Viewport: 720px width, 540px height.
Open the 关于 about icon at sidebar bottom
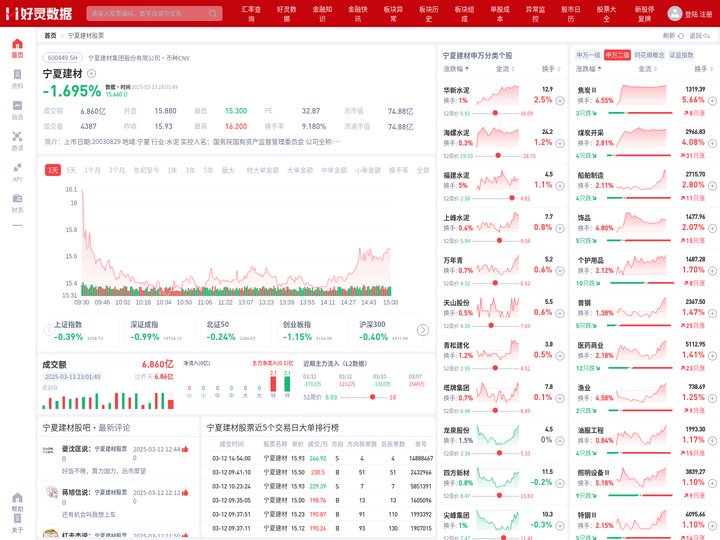[x=17, y=519]
